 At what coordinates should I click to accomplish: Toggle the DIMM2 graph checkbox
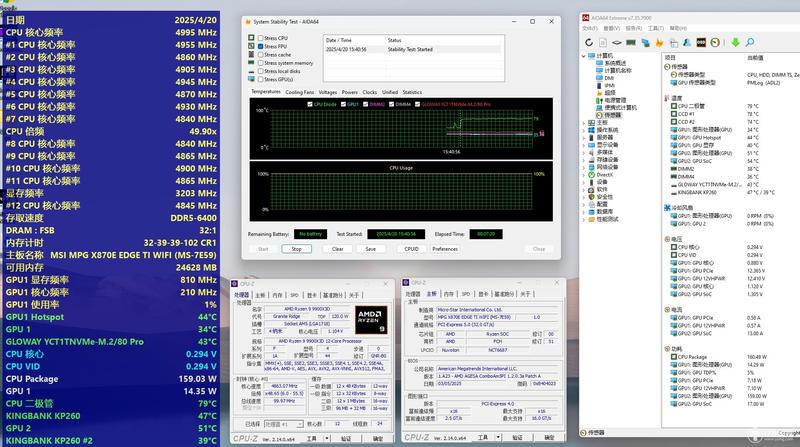tap(365, 104)
